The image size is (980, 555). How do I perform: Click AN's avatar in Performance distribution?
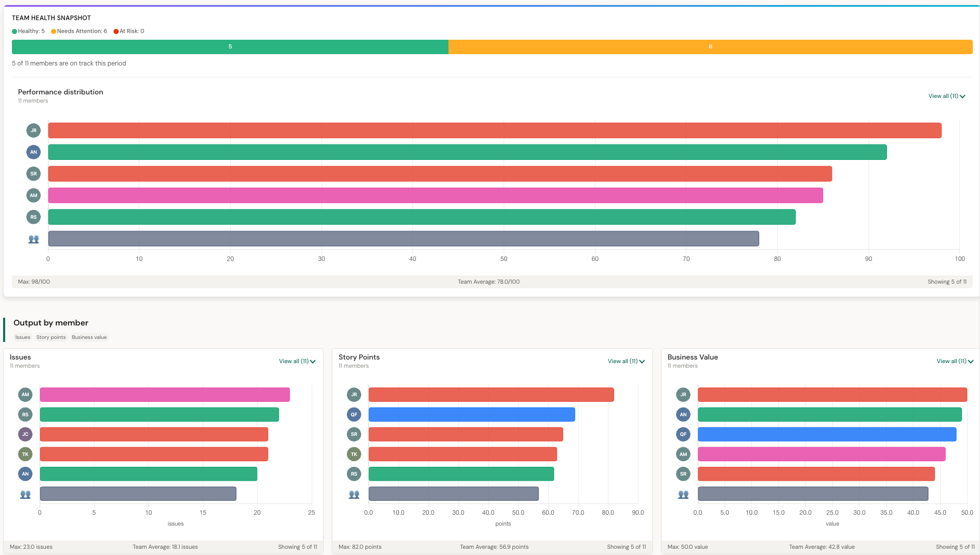click(x=34, y=152)
